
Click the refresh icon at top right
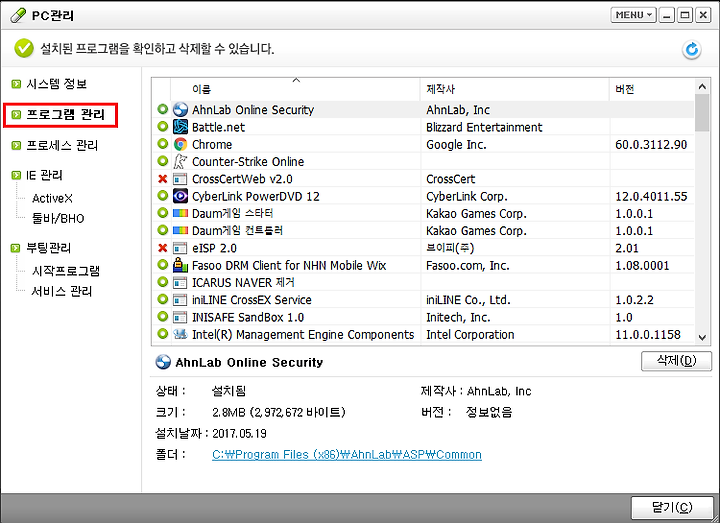[x=692, y=50]
